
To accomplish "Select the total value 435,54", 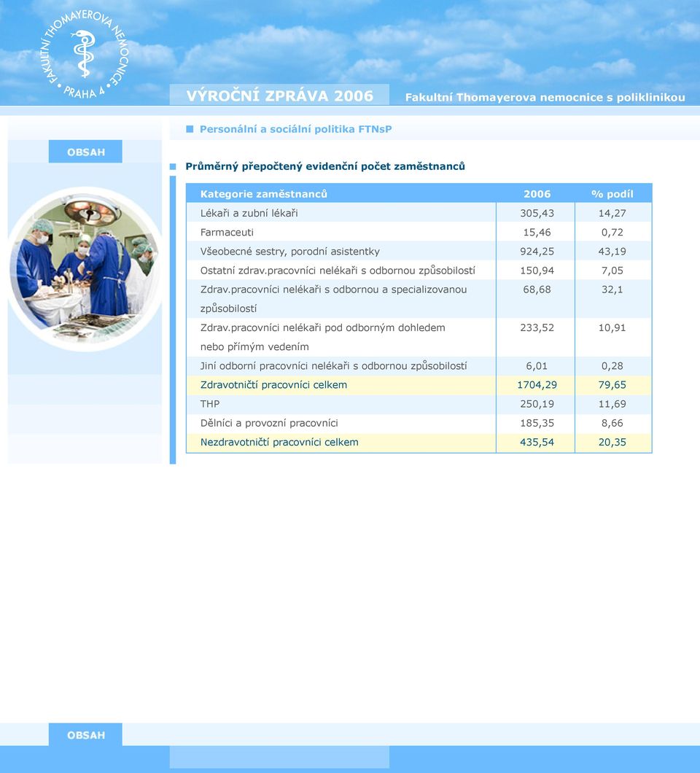I will 537,442.
